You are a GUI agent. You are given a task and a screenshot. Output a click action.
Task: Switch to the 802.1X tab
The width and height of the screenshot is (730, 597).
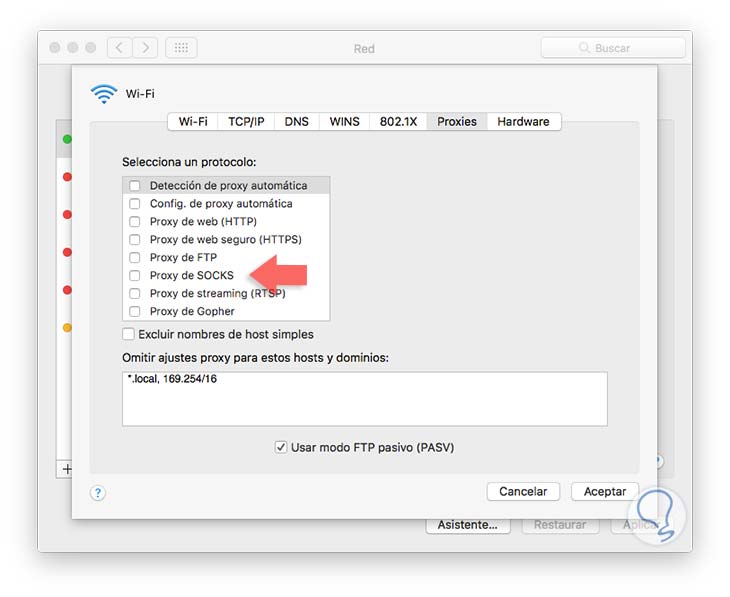398,122
